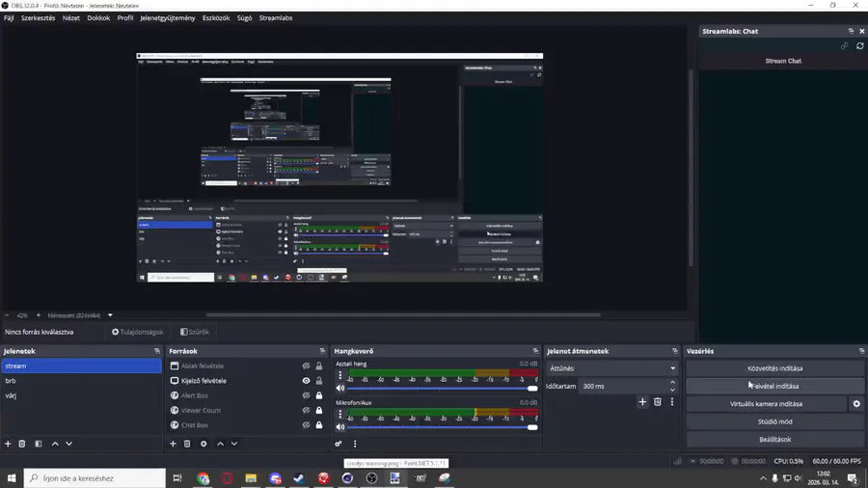
Task: Open the preview scaling dropdown arrow
Action: click(110, 315)
